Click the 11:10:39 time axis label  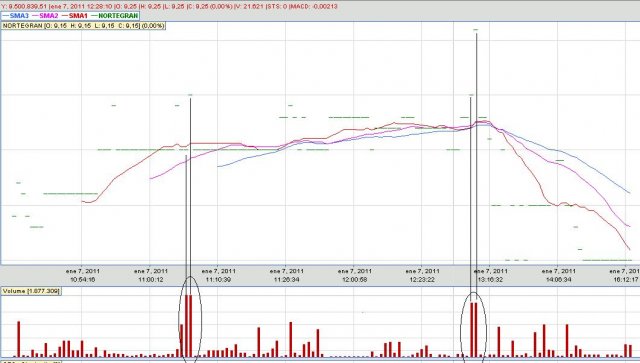pos(219,275)
